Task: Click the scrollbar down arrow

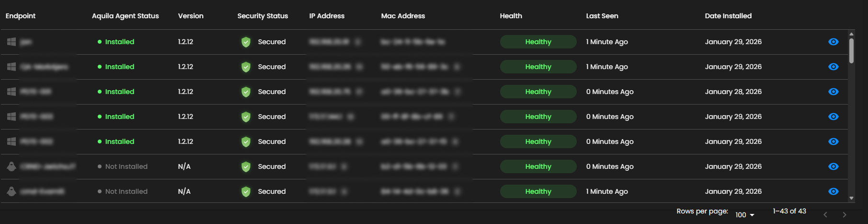Action: [x=851, y=198]
